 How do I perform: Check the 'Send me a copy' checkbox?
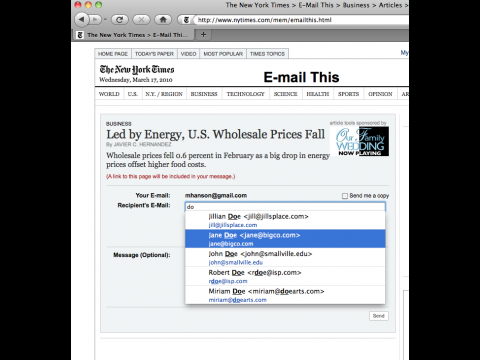345,196
